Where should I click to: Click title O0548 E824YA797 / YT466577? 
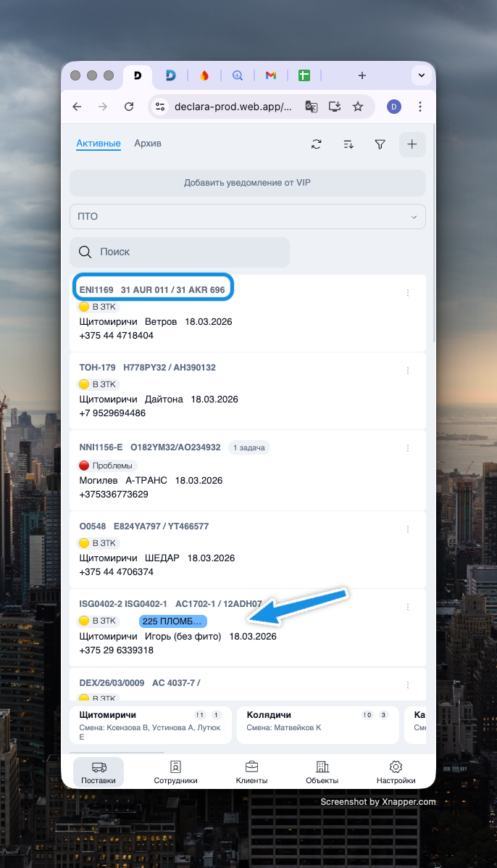[x=144, y=526]
